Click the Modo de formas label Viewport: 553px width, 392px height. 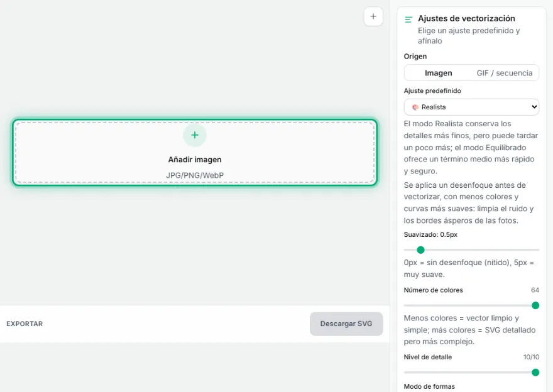click(429, 386)
